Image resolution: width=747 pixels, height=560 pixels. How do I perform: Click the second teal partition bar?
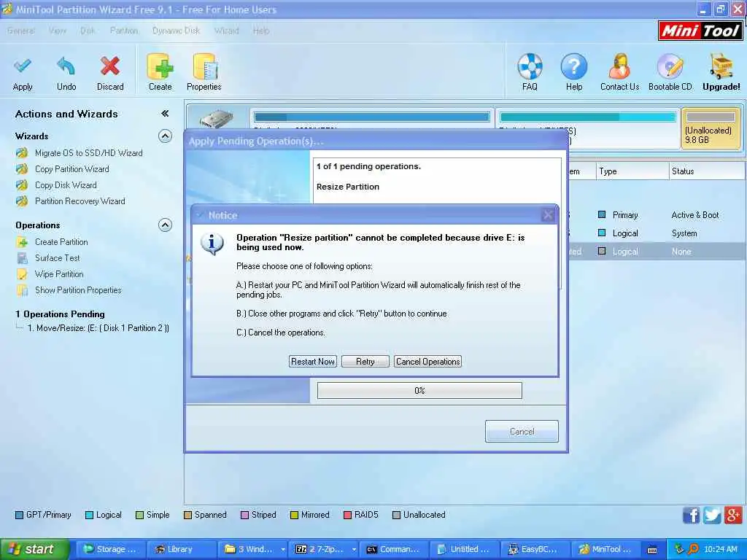click(588, 117)
